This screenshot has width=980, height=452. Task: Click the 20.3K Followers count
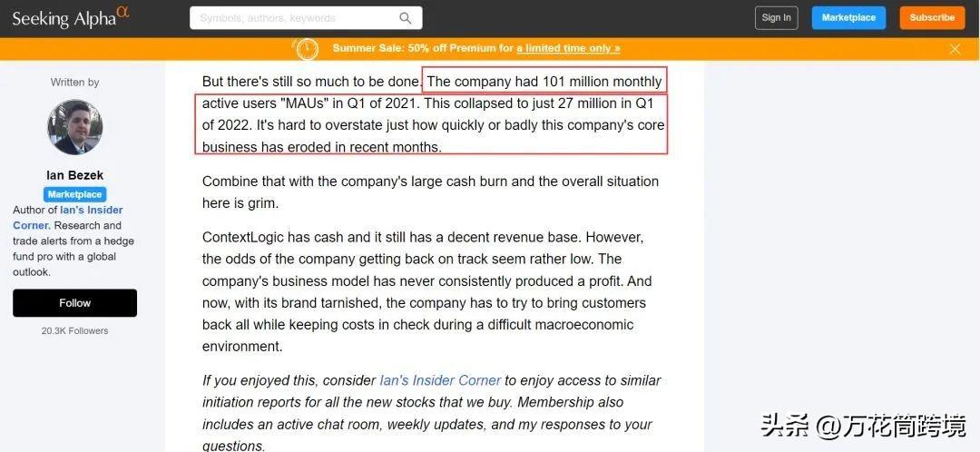click(x=74, y=331)
